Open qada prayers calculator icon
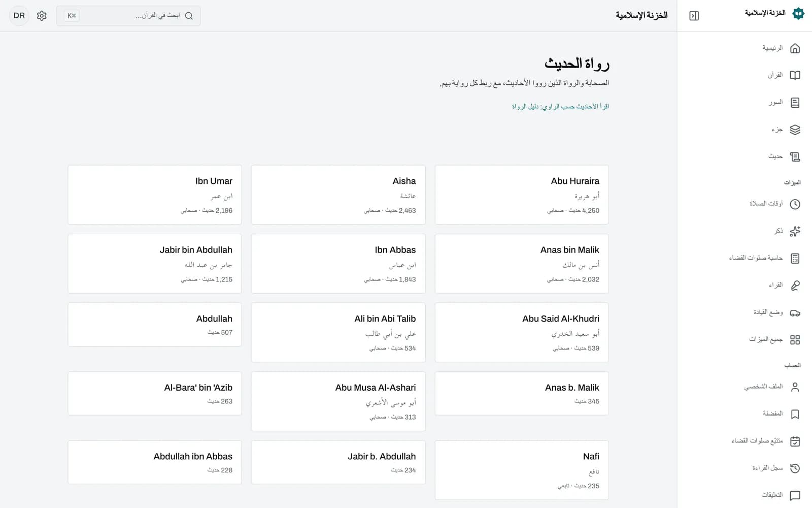 pos(795,259)
